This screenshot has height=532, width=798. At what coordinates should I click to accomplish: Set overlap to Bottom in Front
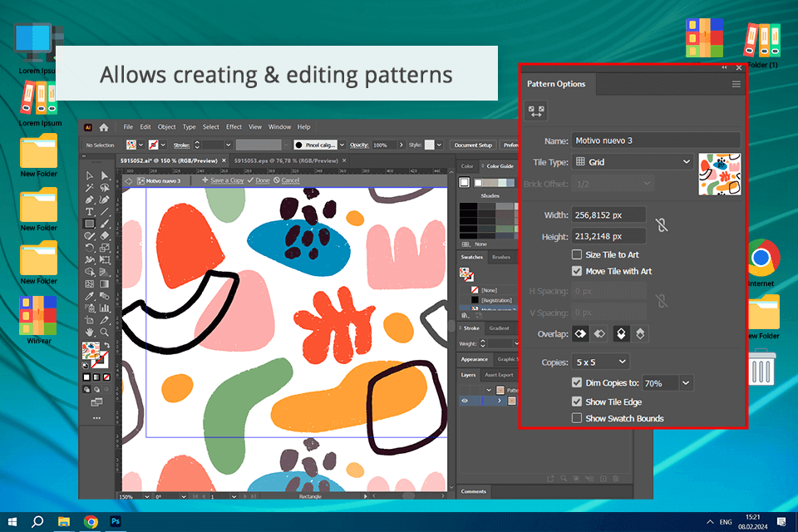(x=640, y=334)
